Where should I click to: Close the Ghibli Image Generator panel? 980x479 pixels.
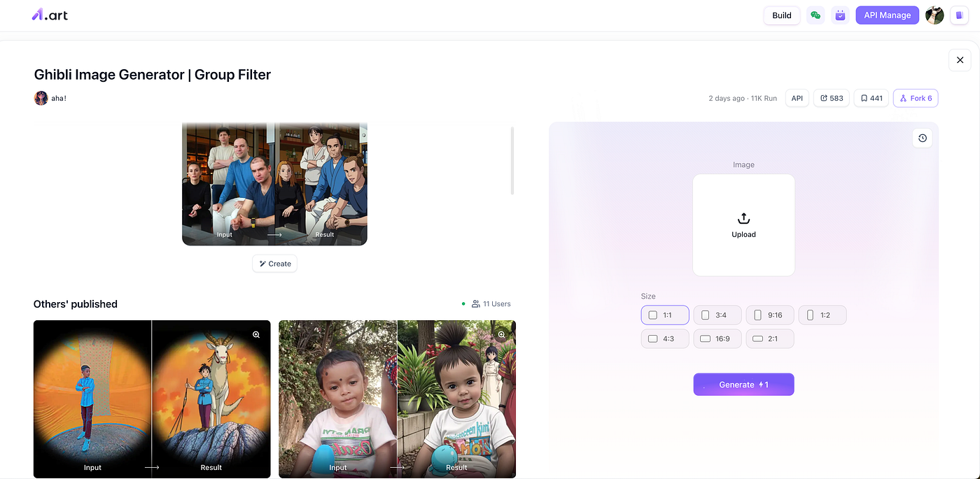pos(960,60)
